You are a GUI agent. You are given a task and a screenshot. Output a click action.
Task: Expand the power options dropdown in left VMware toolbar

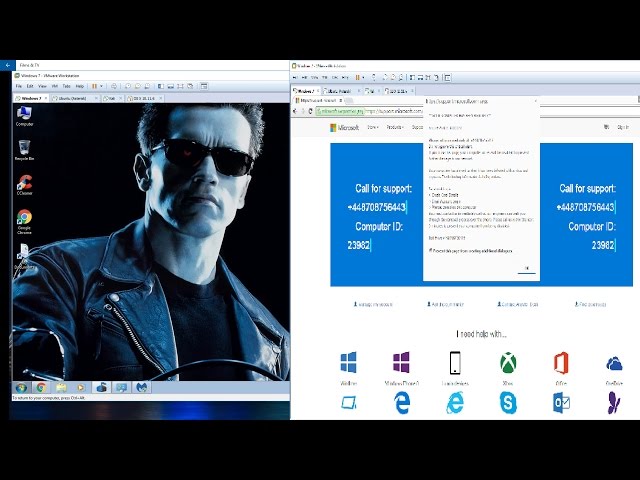point(101,86)
